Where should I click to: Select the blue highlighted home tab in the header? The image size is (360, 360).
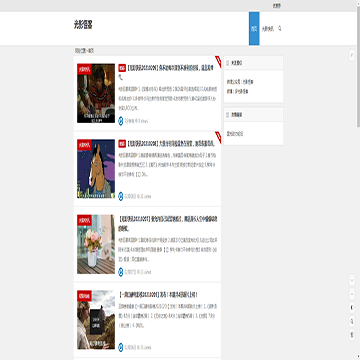point(254,29)
